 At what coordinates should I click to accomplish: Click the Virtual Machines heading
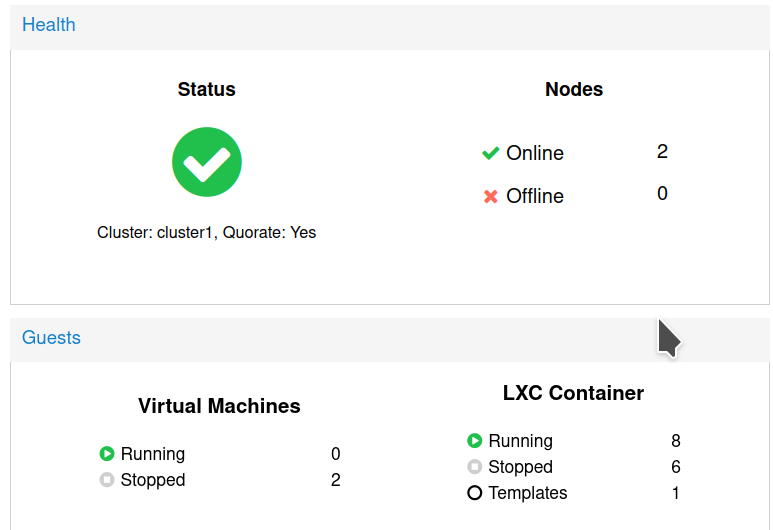(219, 406)
